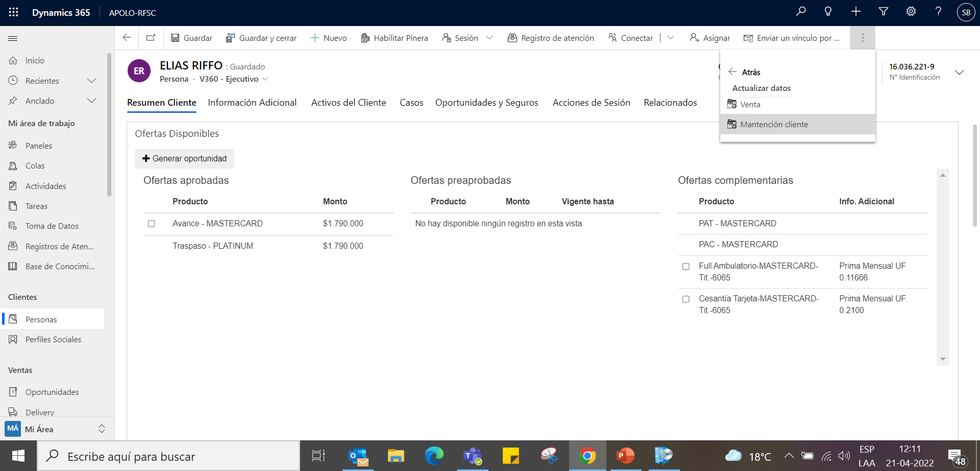Open the Casos tab

411,103
